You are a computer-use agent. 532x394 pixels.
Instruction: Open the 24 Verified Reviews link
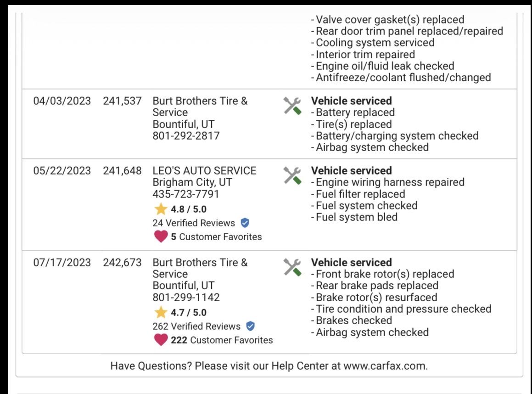[194, 223]
